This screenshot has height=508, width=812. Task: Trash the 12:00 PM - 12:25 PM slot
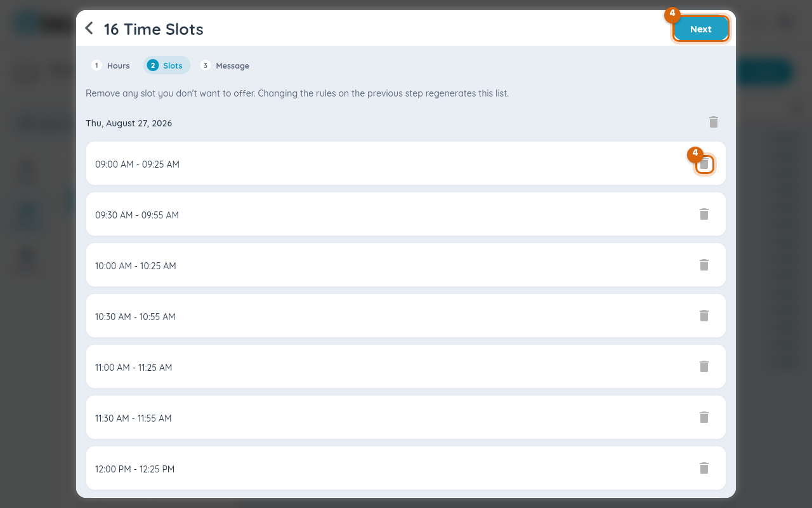pos(704,468)
